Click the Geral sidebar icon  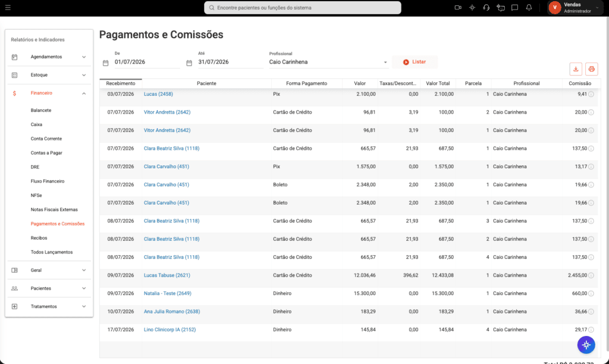pyautogui.click(x=14, y=271)
